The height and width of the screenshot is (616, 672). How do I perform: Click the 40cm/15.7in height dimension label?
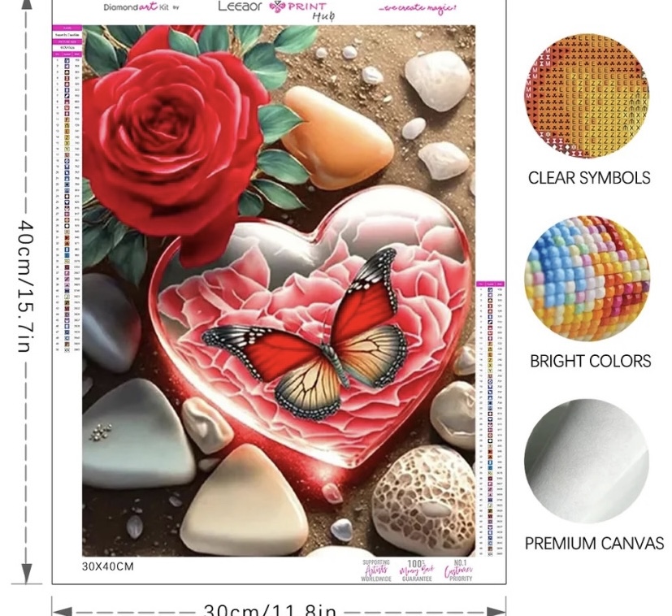[26, 286]
